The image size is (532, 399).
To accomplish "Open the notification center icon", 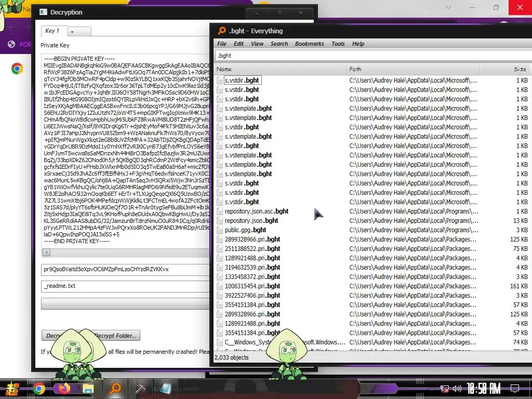I will click(x=515, y=389).
